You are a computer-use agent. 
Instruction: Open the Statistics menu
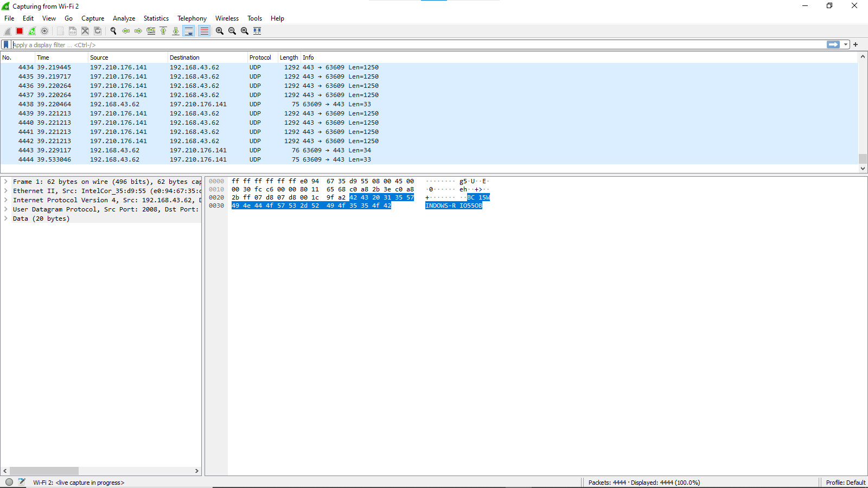point(156,18)
